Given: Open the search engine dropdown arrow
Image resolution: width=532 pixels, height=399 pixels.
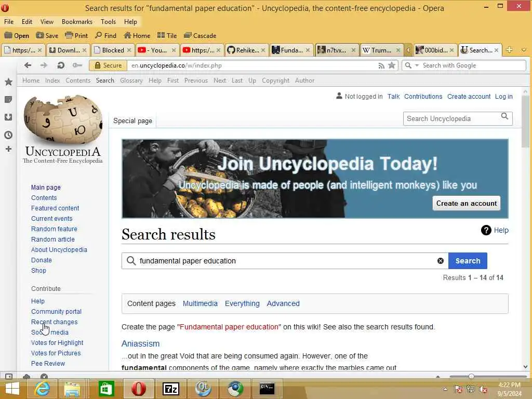Looking at the screenshot, I should pyautogui.click(x=417, y=65).
